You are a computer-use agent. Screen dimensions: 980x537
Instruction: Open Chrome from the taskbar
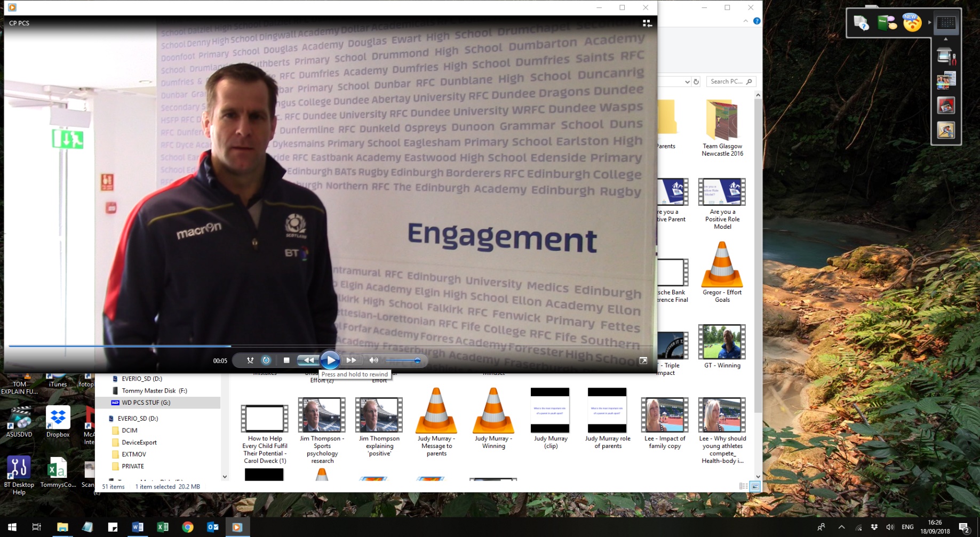point(187,527)
